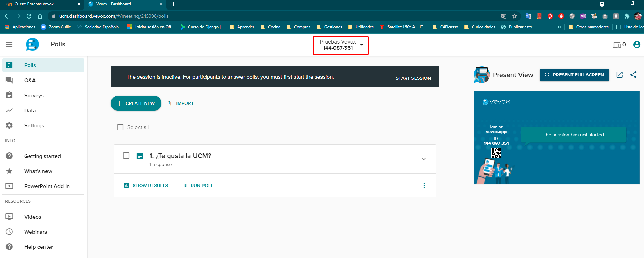Open the Otros marcadores folder

[588, 27]
